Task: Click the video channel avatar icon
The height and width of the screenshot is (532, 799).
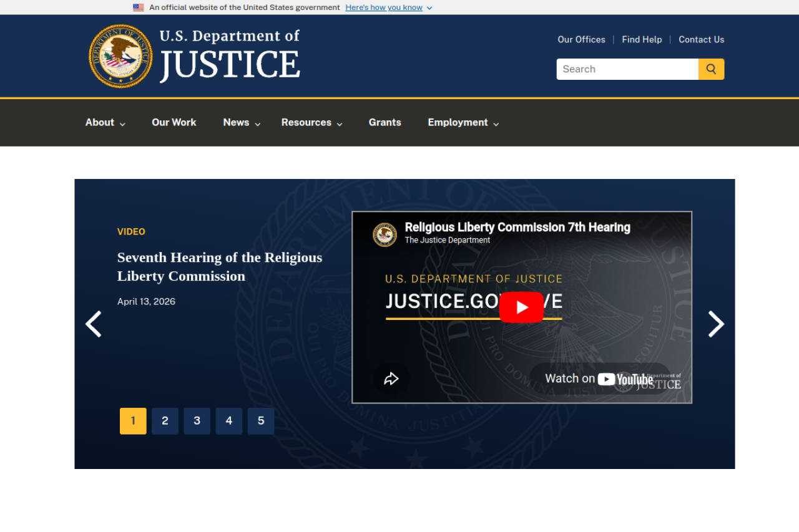Action: click(x=385, y=235)
